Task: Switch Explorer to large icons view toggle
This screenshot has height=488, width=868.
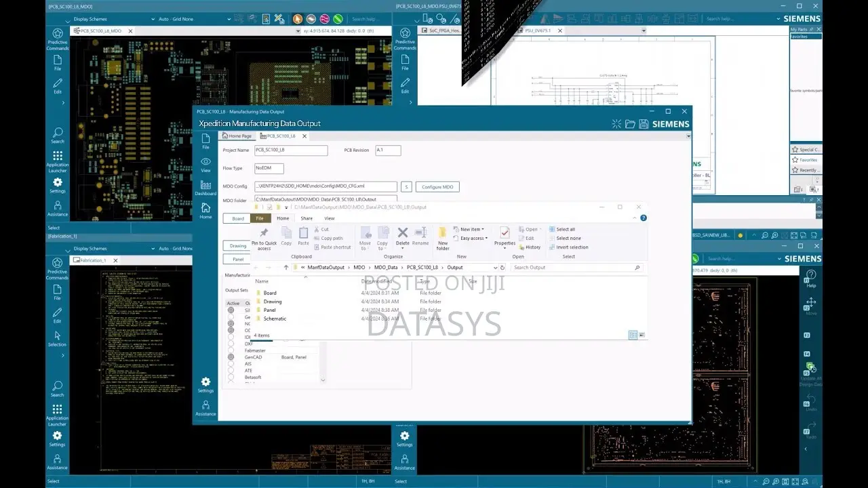Action: tap(642, 335)
